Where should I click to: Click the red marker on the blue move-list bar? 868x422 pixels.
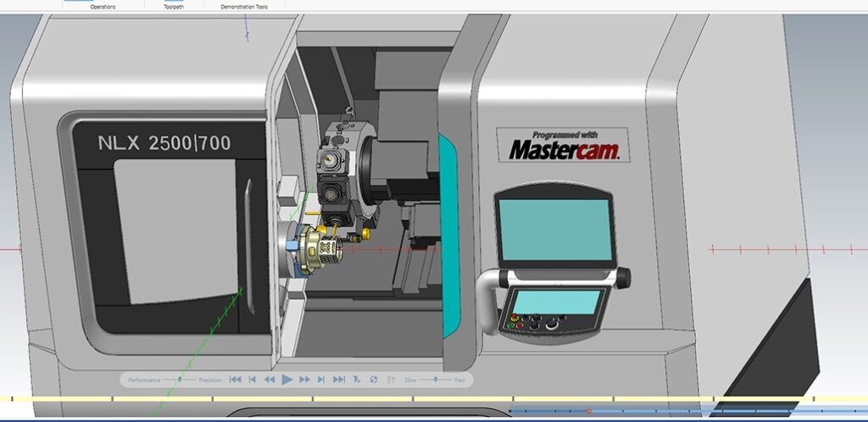589,411
